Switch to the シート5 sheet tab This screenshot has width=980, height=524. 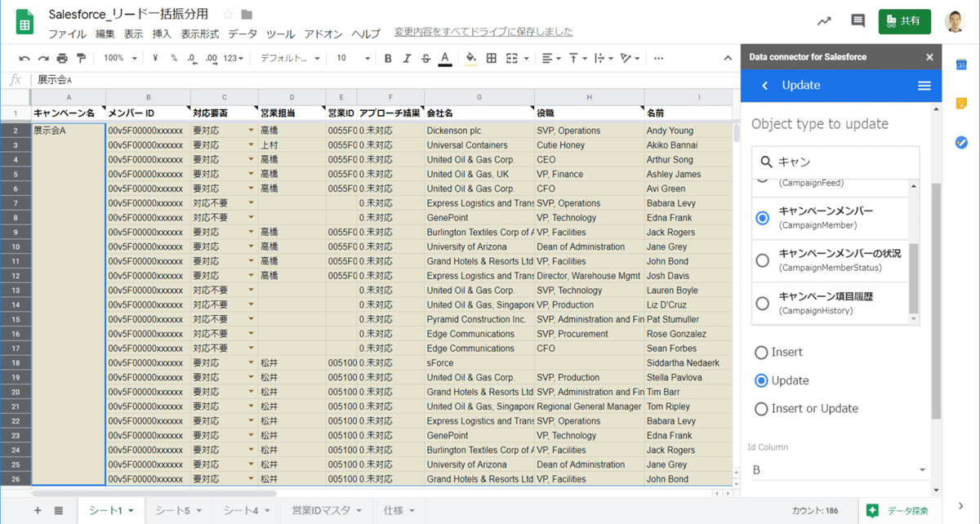click(x=179, y=510)
